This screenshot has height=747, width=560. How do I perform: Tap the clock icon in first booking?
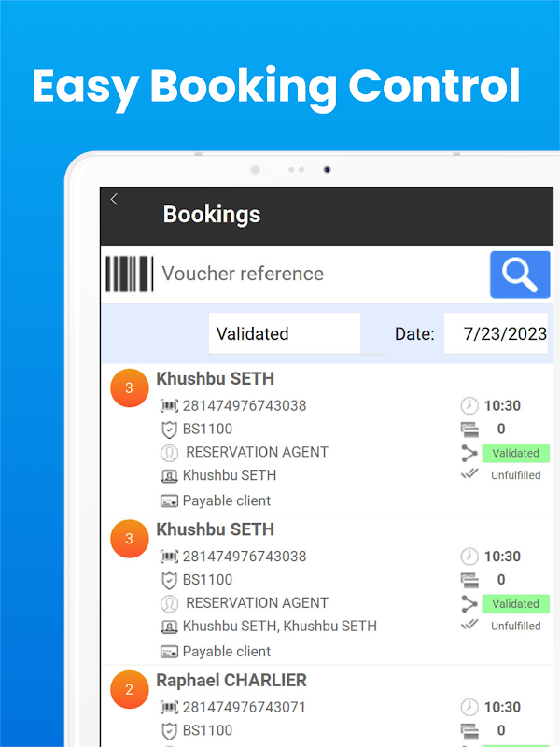(x=469, y=405)
